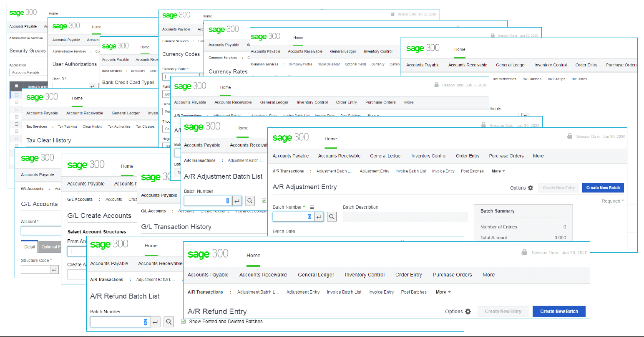
Task: Click the go arrow beside A/R Adjustment Entry Batch Number
Action: (319, 217)
